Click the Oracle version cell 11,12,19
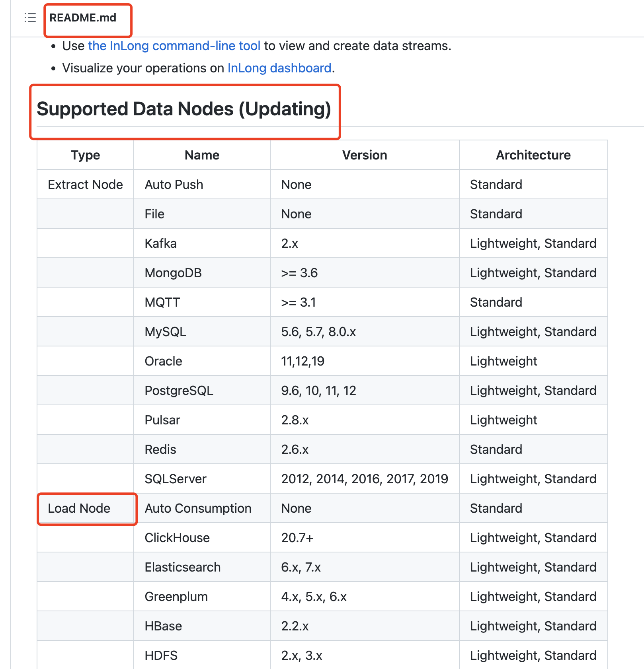 (x=302, y=361)
